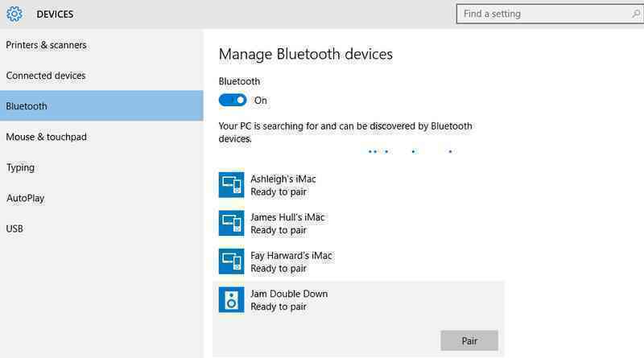
Task: Select Jam Double Down device name
Action: click(x=289, y=294)
